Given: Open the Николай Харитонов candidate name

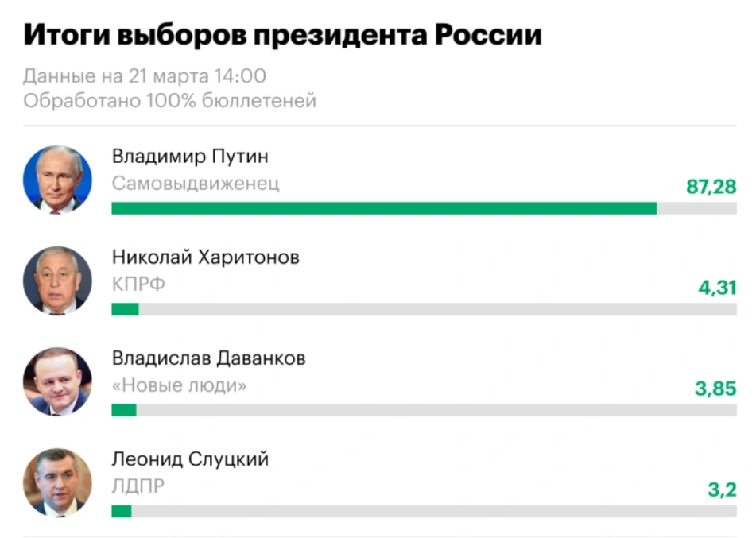Looking at the screenshot, I should tap(206, 257).
